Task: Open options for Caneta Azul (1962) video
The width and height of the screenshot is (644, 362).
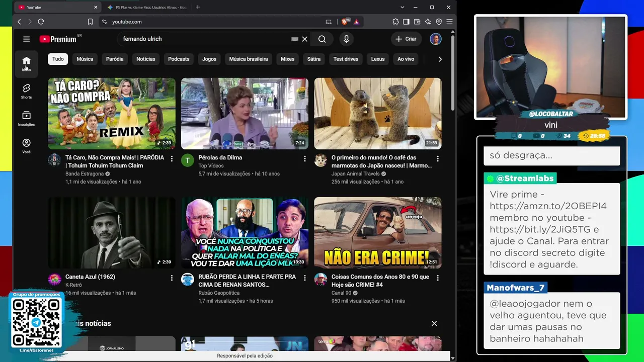Action: [x=172, y=278]
